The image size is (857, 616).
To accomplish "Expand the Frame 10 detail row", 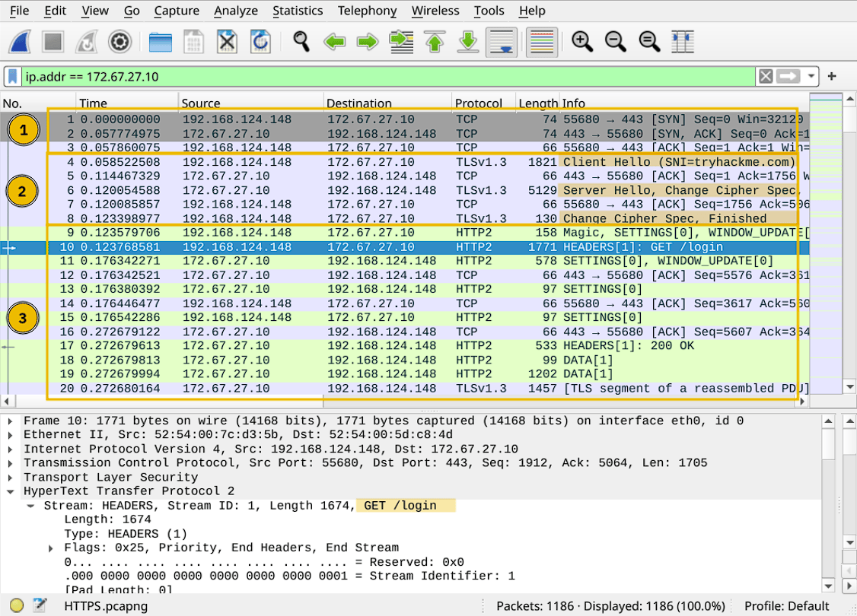I will point(10,421).
